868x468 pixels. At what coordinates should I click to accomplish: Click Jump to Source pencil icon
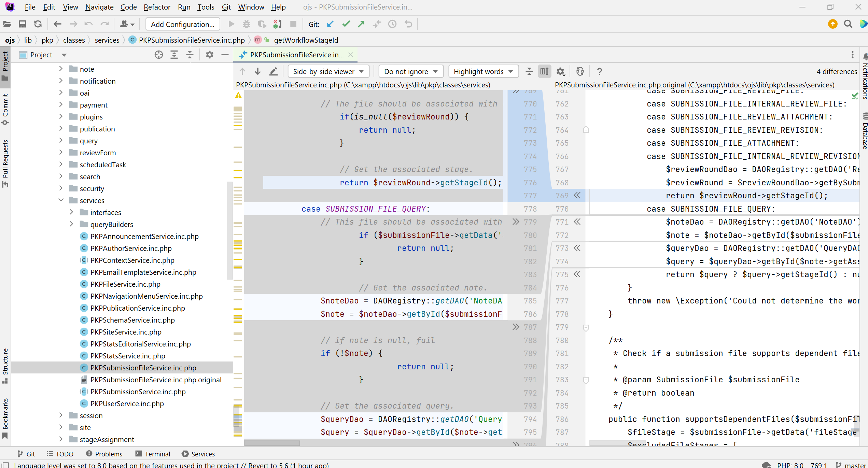(x=274, y=72)
